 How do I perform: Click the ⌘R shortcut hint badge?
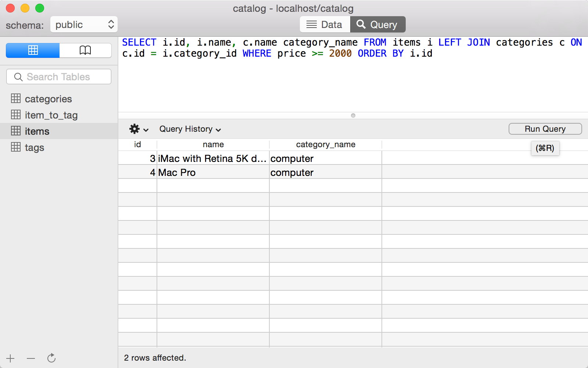[x=545, y=148]
